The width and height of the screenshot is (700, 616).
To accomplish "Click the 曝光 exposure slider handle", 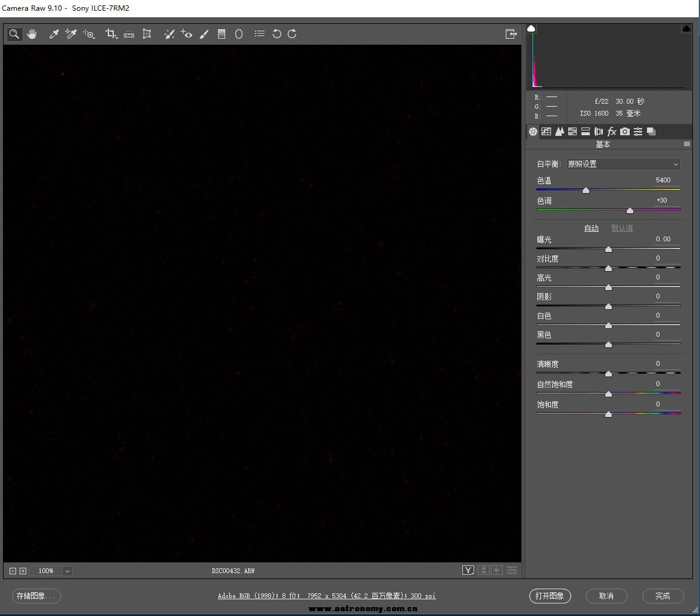I will (608, 249).
